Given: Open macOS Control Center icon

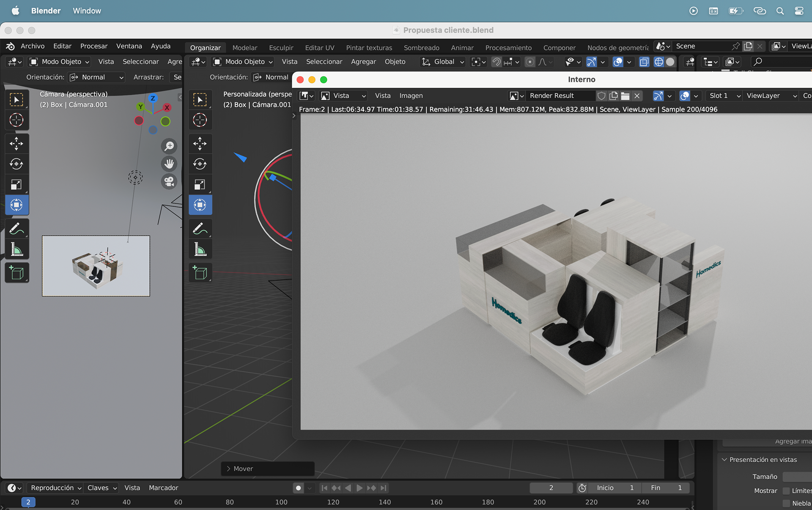Looking at the screenshot, I should pyautogui.click(x=799, y=11).
